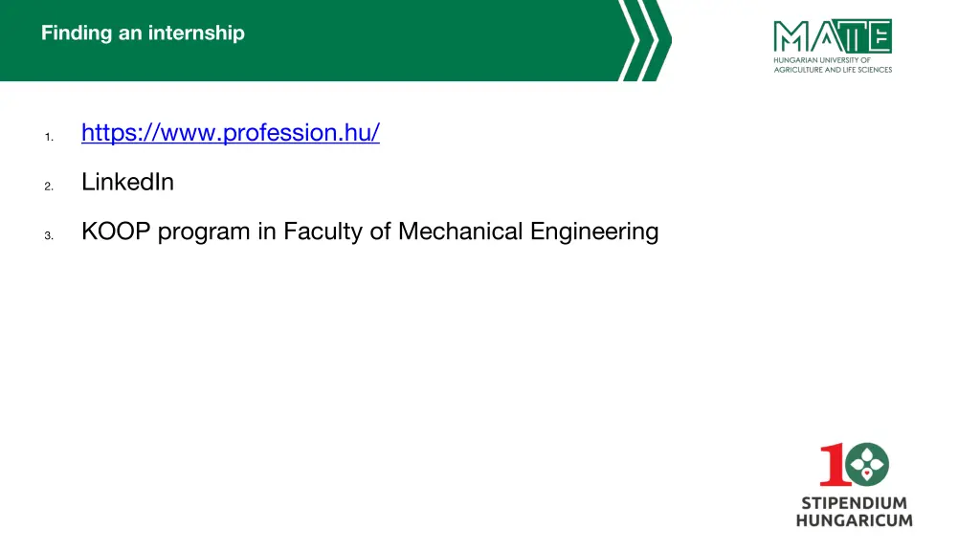Select the LinkedIn list item text

point(127,182)
